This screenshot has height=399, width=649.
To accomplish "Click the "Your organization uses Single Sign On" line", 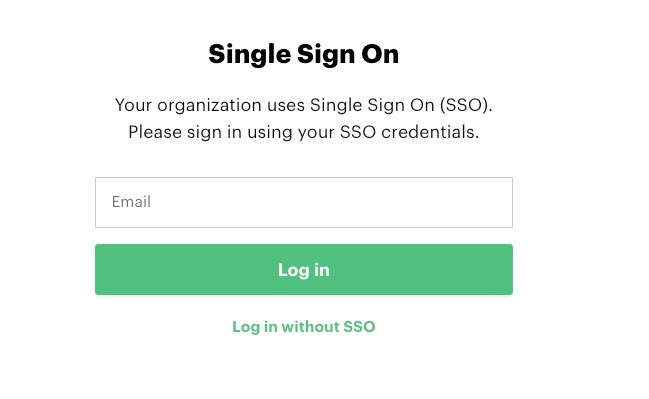I will coord(304,105).
